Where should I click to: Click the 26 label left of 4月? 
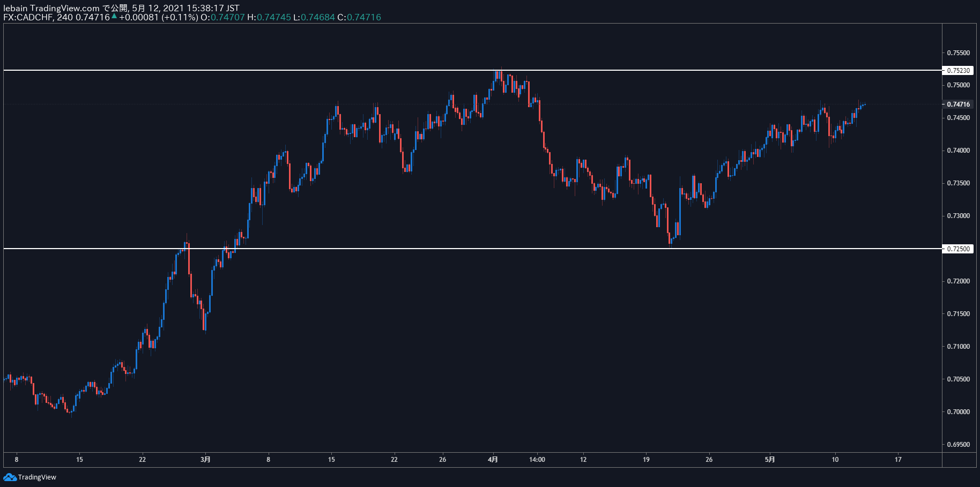[x=443, y=459]
